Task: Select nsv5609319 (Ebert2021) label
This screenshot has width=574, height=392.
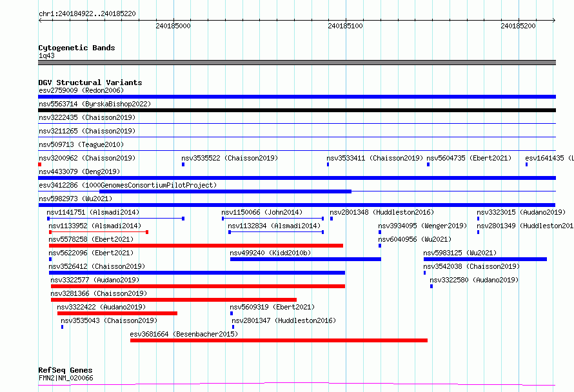Action: coord(272,307)
